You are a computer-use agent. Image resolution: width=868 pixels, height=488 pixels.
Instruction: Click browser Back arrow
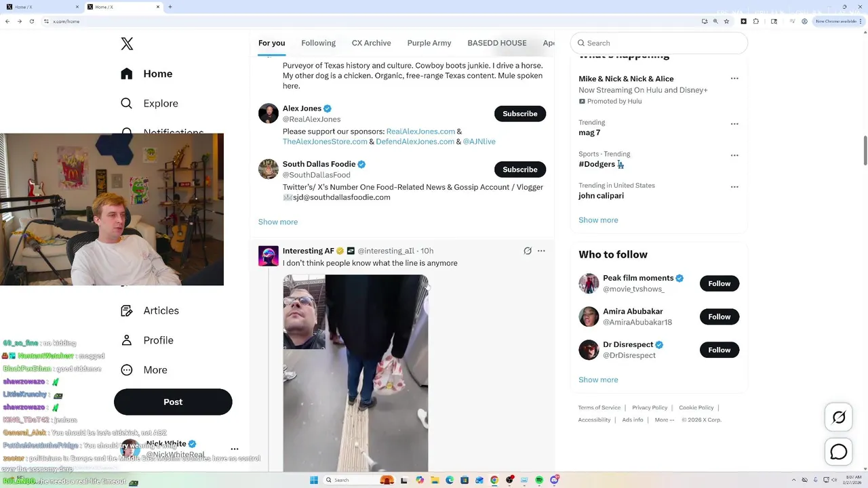(7, 21)
